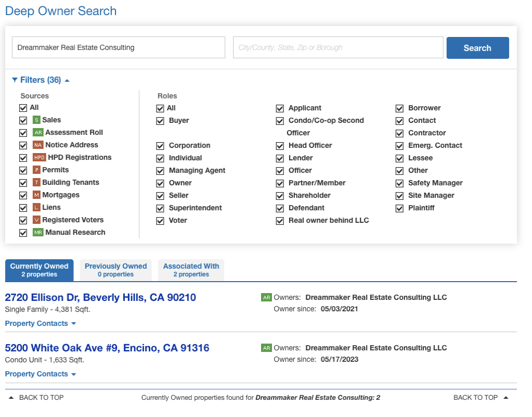Viewport: 532px width, 417px height.
Task: Click the up arrow next to right BACK TO TOP
Action: pos(506,398)
